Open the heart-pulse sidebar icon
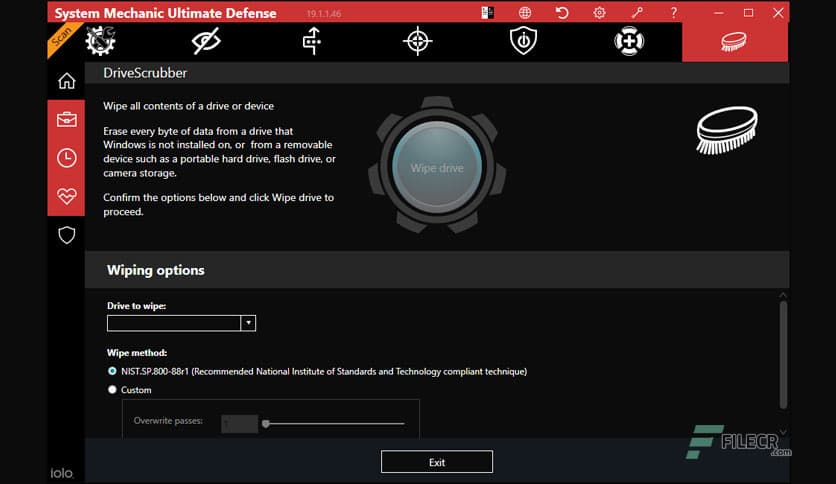This screenshot has height=484, width=836. (67, 196)
